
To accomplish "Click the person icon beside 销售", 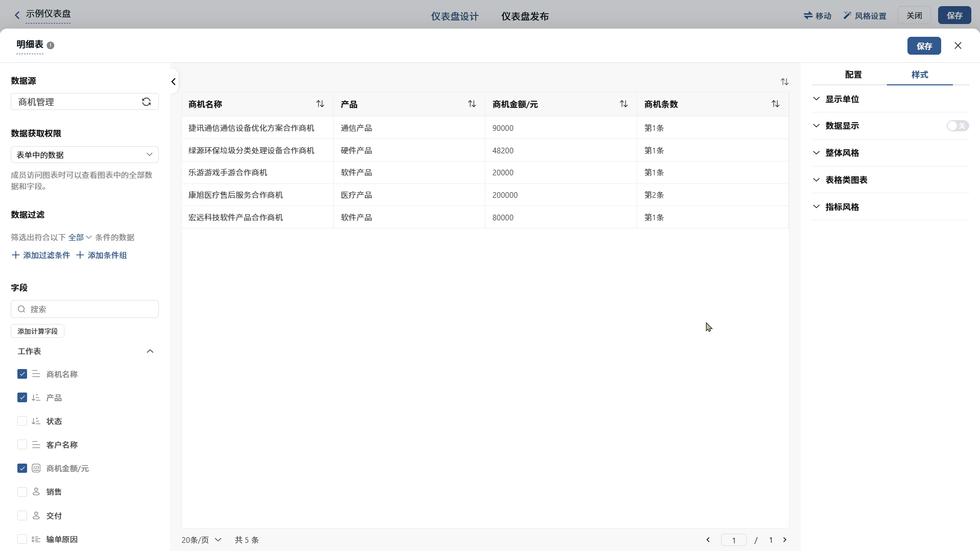I will 36,492.
